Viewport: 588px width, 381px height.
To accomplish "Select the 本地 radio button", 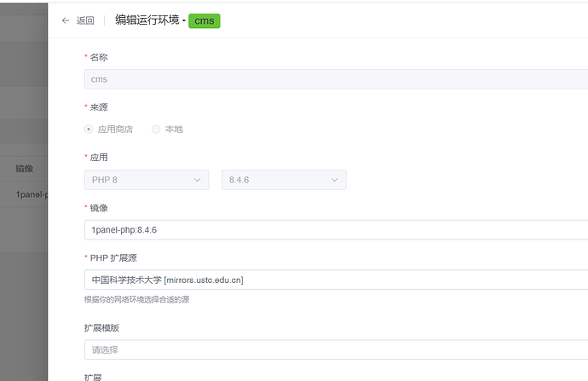I will [156, 130].
